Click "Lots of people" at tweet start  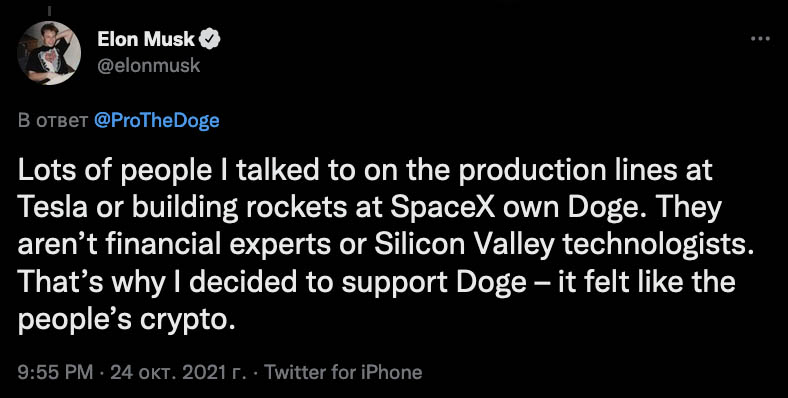coord(115,171)
